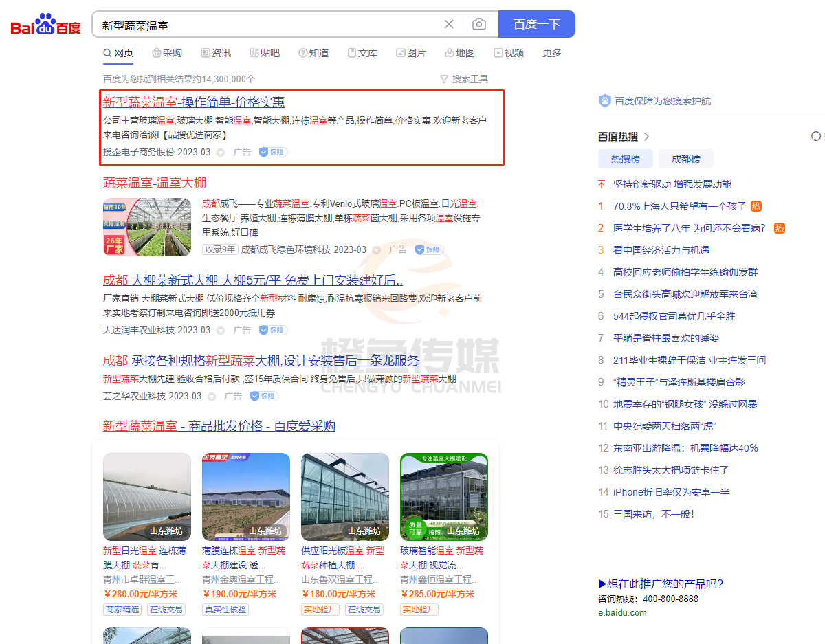Click 实地验厂 tag under 山东鲁双温室
This screenshot has height=644, width=825.
pos(320,610)
